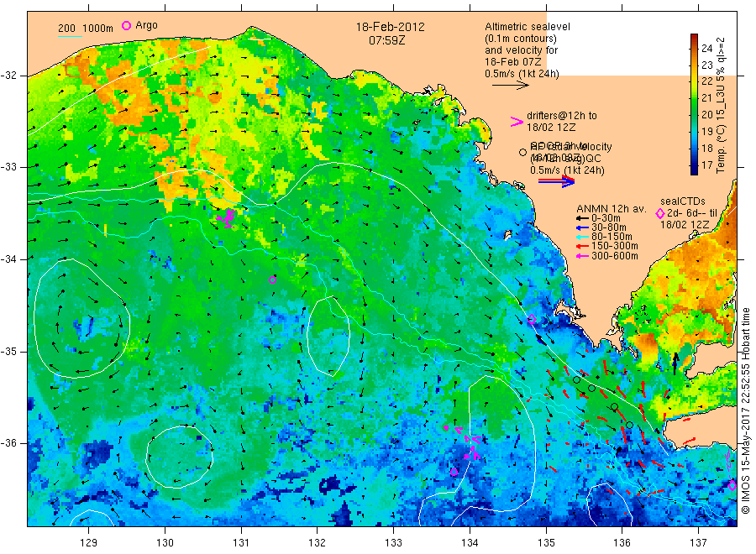This screenshot has height=554, width=756.
Task: Click the '0-30m' depth label
Action: (606, 218)
